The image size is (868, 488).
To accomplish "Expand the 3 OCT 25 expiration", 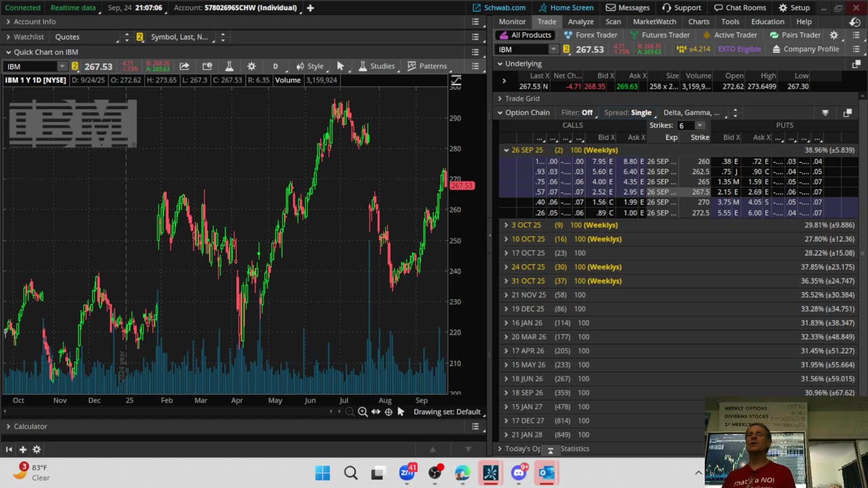I will point(506,225).
